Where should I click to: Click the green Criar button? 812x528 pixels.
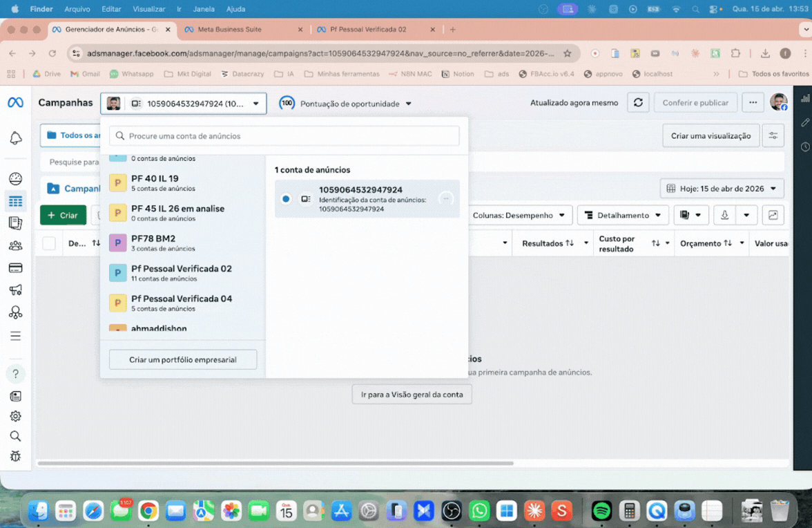coord(64,215)
